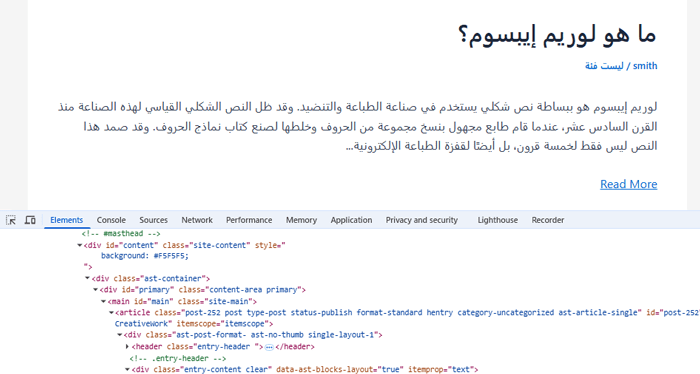Open the Sources tab
Image resolution: width=700 pixels, height=374 pixels.
point(153,220)
